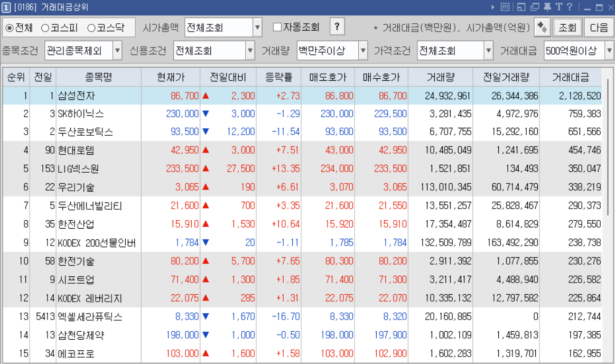Viewport: 615px width, 364px height.
Task: Click blue down arrow in SK하이닉스 row
Action: click(x=206, y=114)
